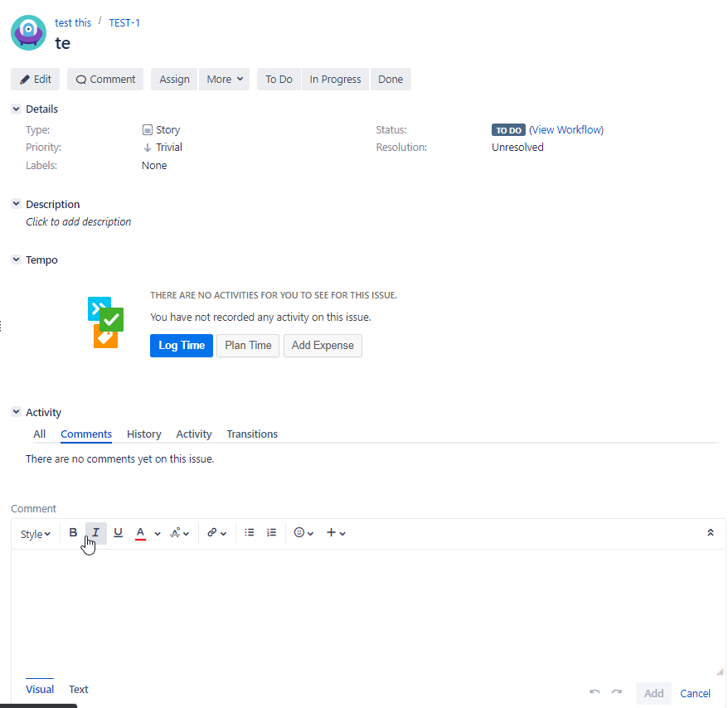This screenshot has width=728, height=708.
Task: Toggle bold formatting in the comment editor
Action: tap(73, 532)
